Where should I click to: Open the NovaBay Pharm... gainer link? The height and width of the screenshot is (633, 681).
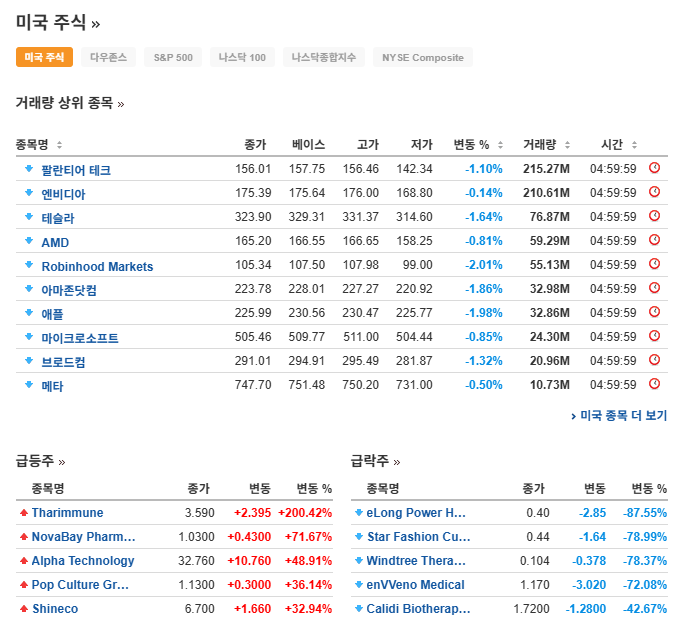click(x=83, y=537)
